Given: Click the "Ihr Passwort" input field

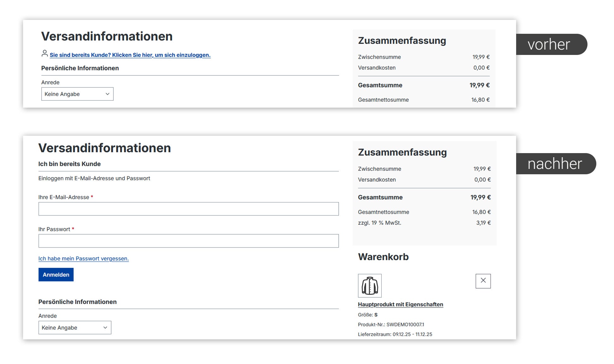Looking at the screenshot, I should (188, 241).
